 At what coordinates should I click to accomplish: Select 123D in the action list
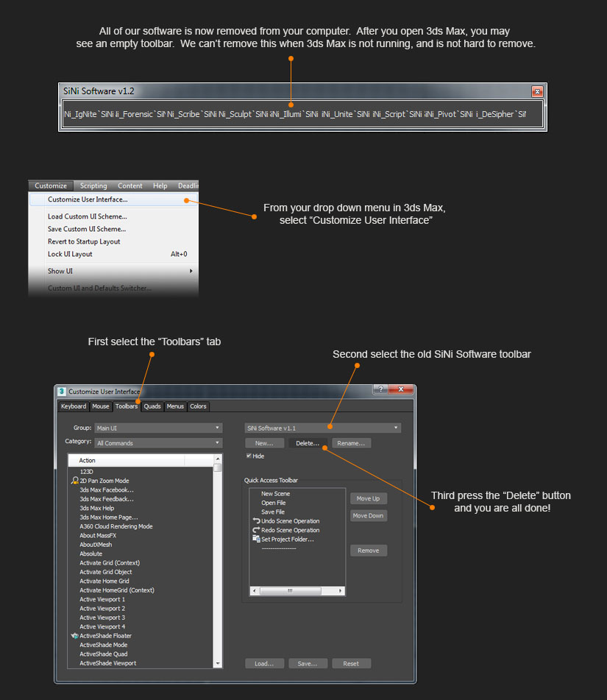87,472
